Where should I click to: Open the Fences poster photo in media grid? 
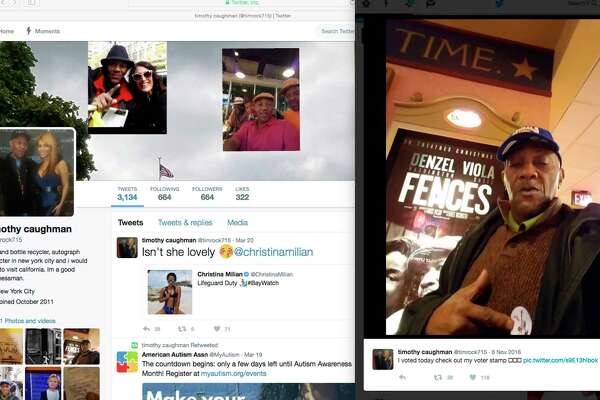pyautogui.click(x=82, y=346)
